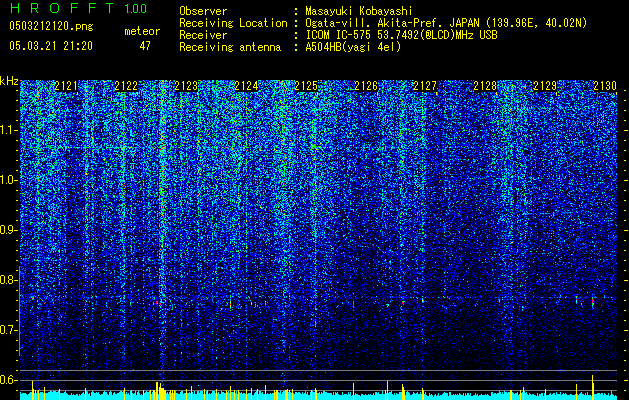Click the date stamp 05.03.21 21:20
The width and height of the screenshot is (629, 400).
[x=51, y=46]
